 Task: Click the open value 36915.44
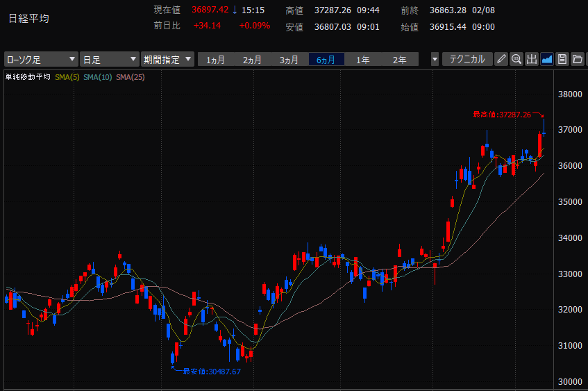448,26
